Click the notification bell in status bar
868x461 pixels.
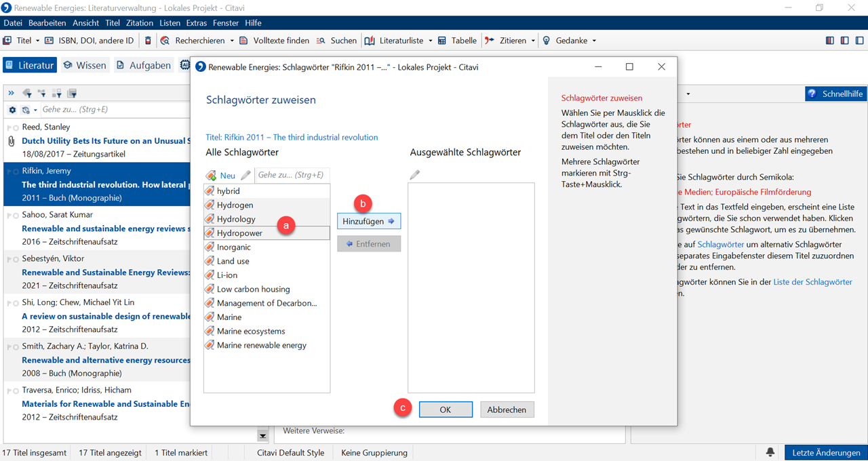point(770,452)
